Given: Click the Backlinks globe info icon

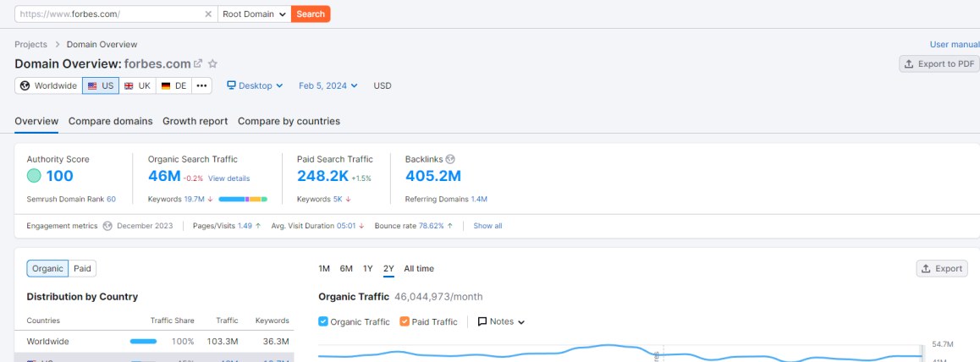Looking at the screenshot, I should pos(450,159).
